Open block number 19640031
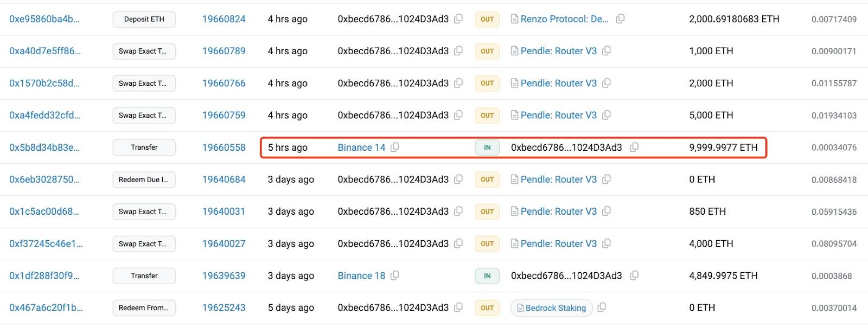 point(224,211)
